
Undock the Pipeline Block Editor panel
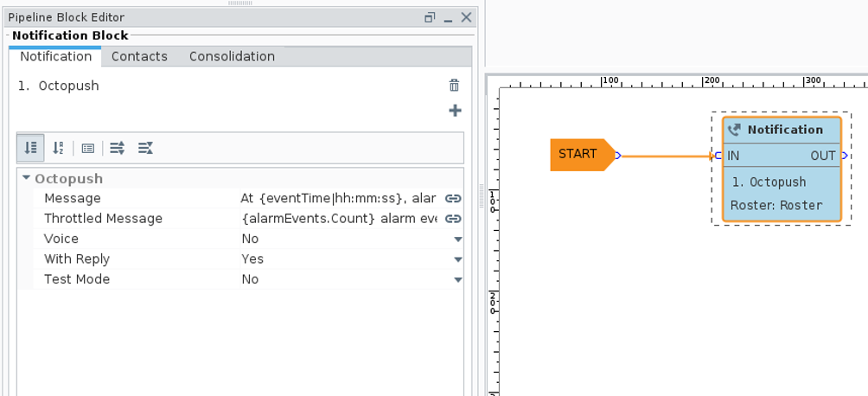[430, 17]
